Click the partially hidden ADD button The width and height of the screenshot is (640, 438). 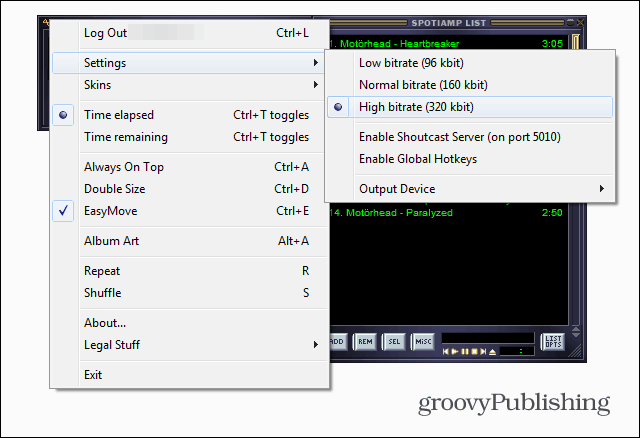click(x=338, y=342)
